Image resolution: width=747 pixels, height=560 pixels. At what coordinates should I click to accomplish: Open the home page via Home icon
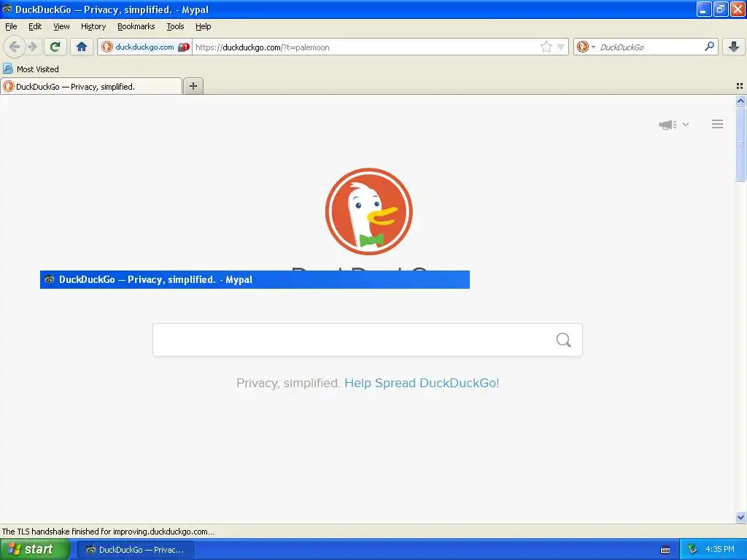tap(82, 47)
